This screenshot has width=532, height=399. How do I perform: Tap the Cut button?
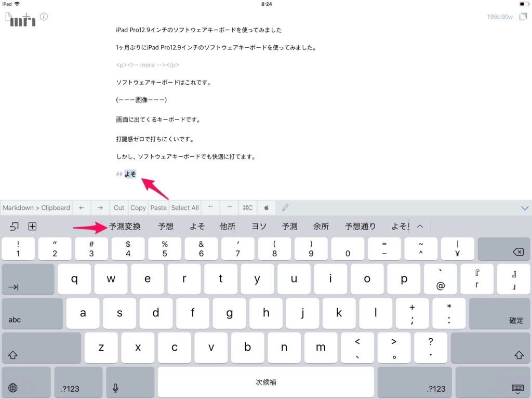point(119,208)
